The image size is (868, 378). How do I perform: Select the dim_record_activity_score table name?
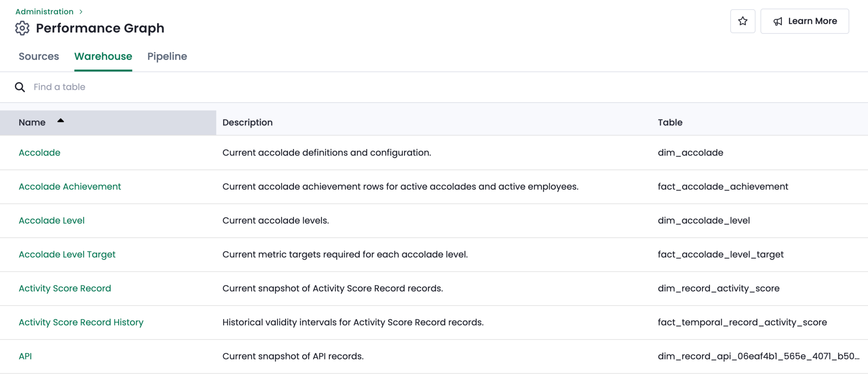719,288
